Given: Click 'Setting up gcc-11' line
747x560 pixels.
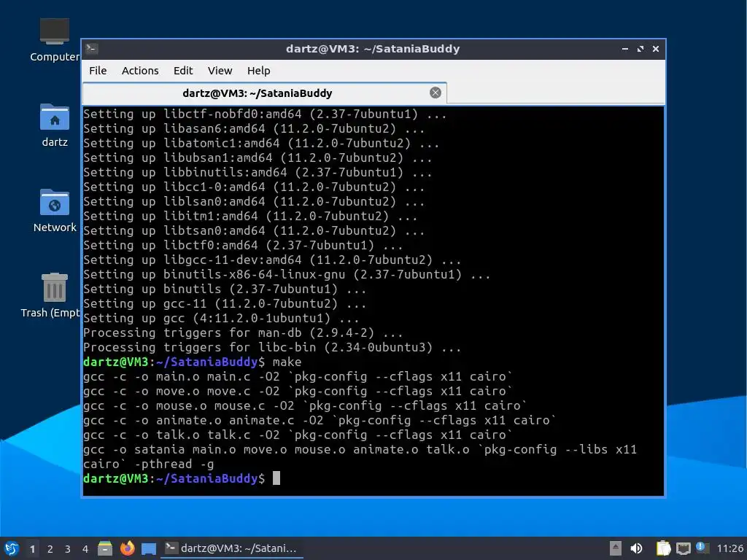Looking at the screenshot, I should click(x=225, y=304).
